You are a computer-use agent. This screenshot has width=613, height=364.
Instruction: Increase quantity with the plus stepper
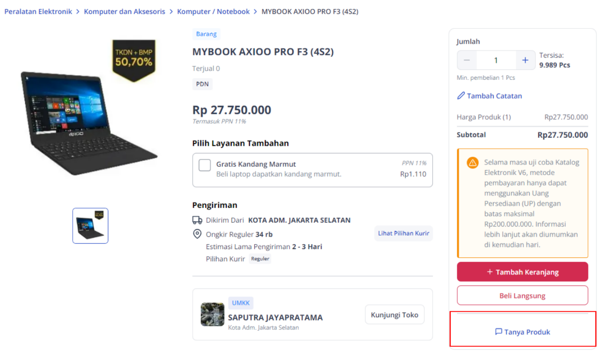[525, 60]
